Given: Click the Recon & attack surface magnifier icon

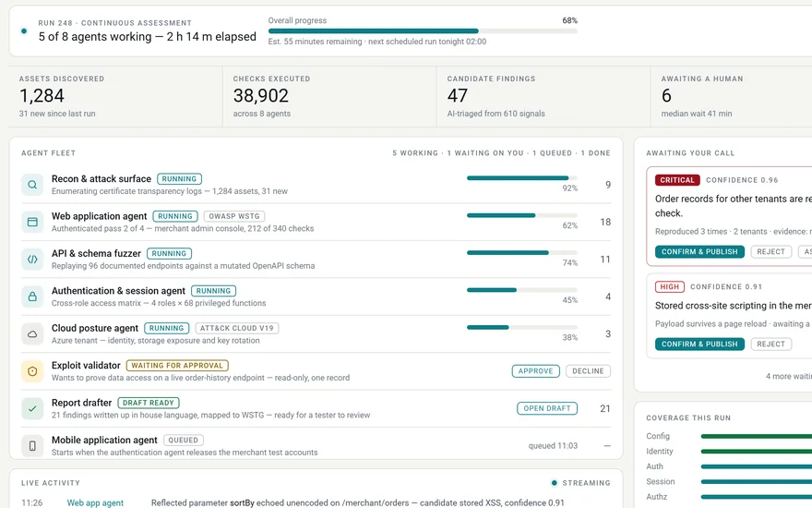Looking at the screenshot, I should [x=32, y=185].
